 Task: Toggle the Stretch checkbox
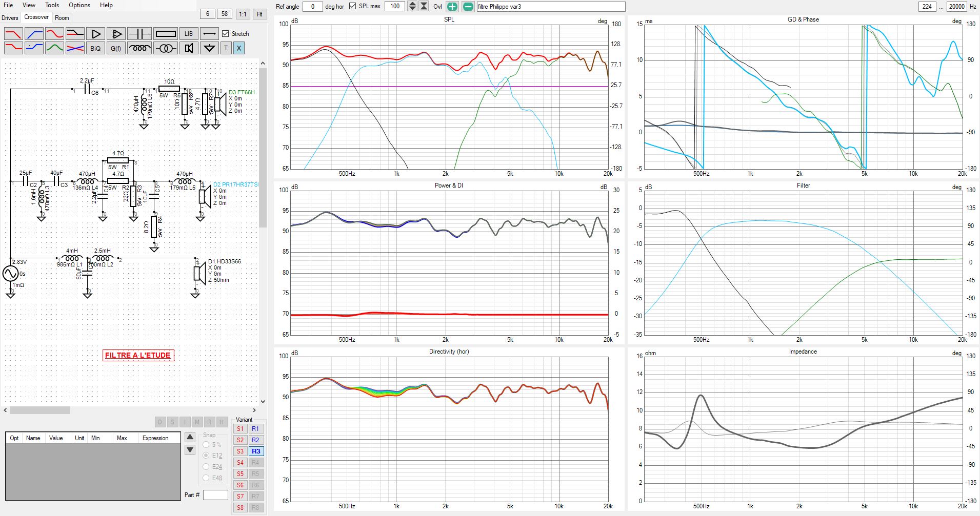[x=226, y=34]
